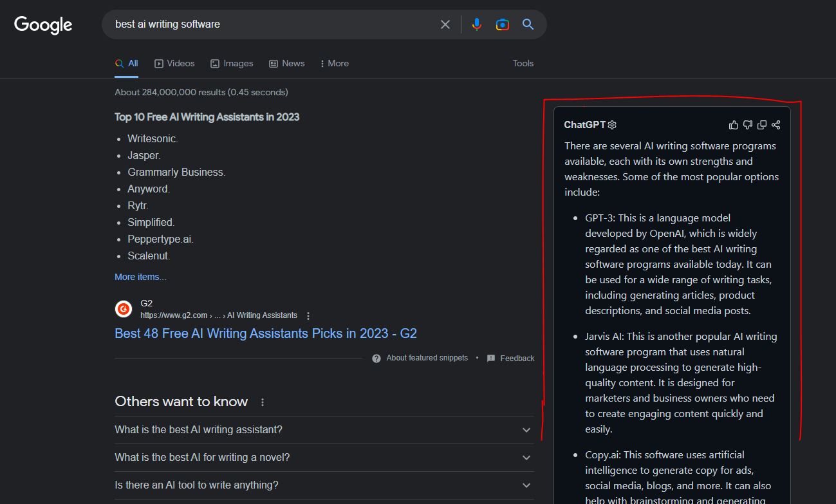Give the ChatGPT response a thumbs up
Image resolution: width=836 pixels, height=504 pixels.
(x=733, y=124)
